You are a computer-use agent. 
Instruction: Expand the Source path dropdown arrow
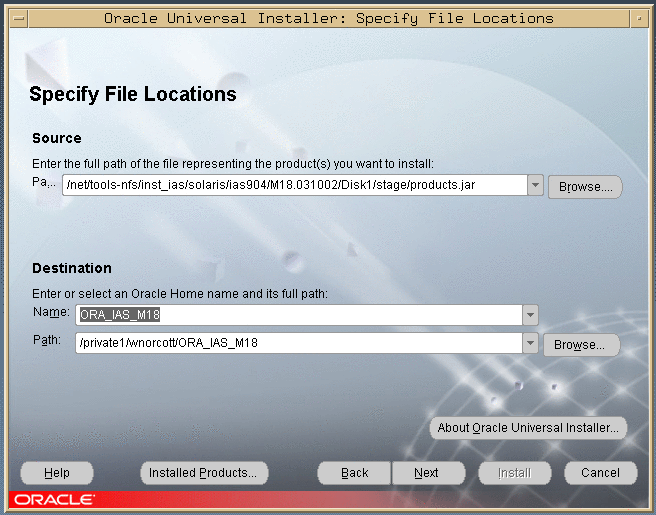pos(535,185)
